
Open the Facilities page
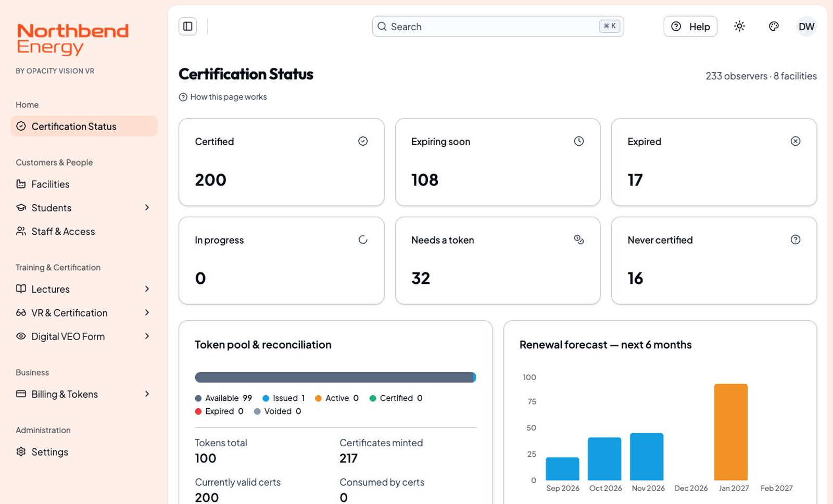(84, 184)
